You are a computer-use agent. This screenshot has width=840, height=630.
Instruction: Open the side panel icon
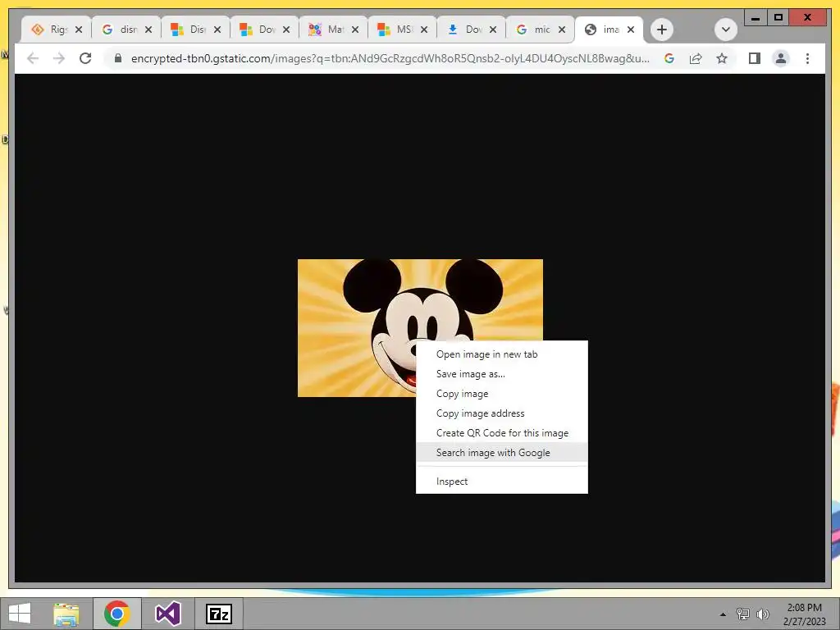coord(755,58)
